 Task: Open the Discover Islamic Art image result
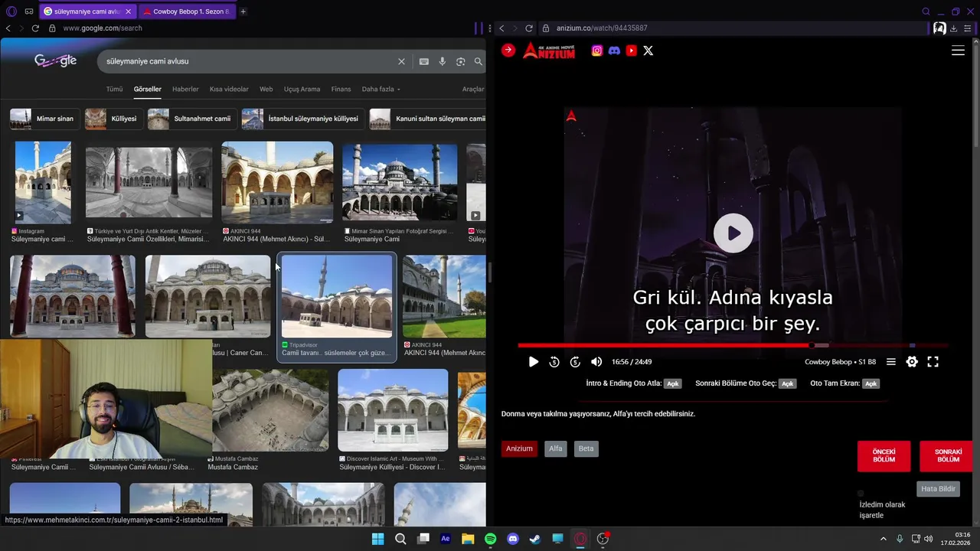(x=393, y=410)
